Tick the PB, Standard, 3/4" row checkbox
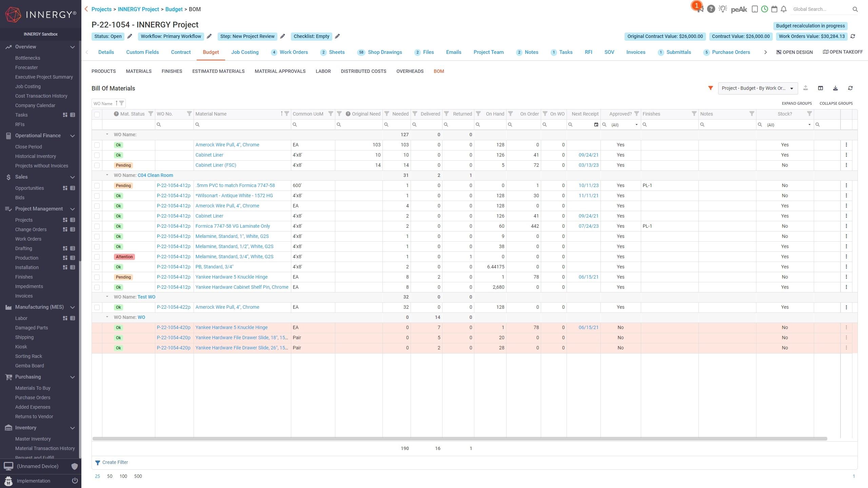Screen dimensions: 868x488 (x=97, y=267)
